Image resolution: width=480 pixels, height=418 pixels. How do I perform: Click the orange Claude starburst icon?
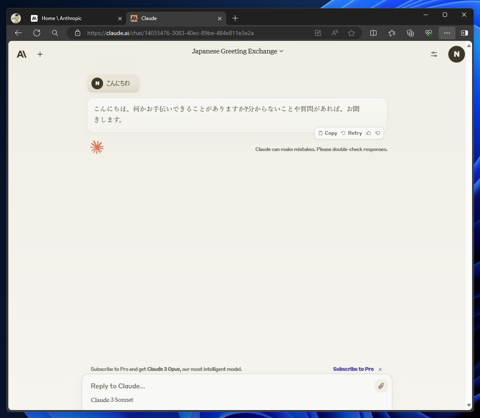[97, 147]
